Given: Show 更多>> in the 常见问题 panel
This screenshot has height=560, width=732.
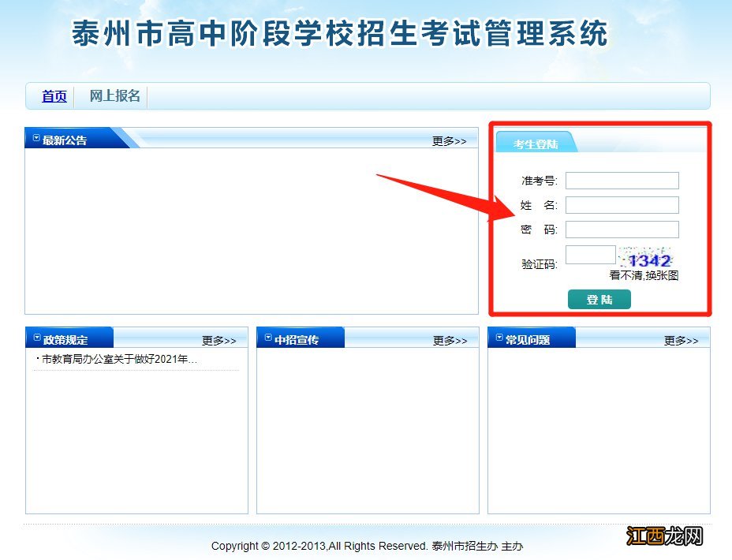Looking at the screenshot, I should point(681,341).
